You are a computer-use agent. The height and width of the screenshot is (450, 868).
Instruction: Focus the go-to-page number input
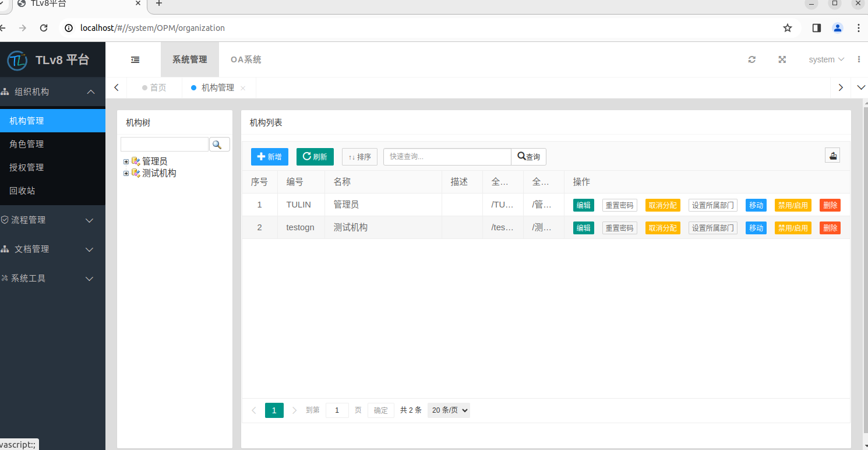point(337,410)
